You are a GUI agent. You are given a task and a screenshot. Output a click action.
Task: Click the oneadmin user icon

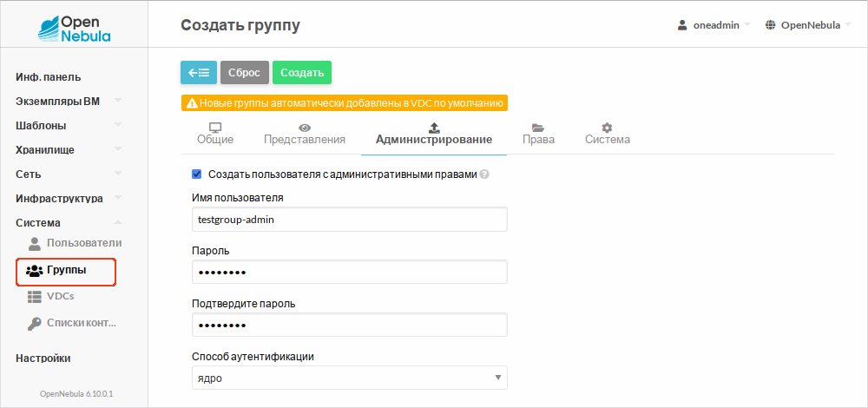tap(682, 25)
